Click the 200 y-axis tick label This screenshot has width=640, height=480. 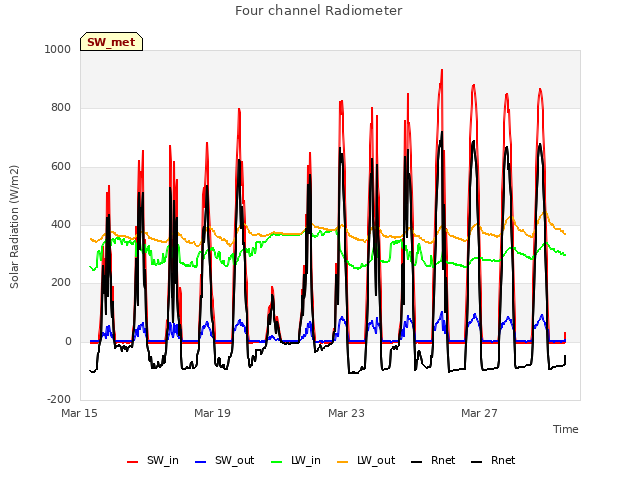(x=61, y=282)
